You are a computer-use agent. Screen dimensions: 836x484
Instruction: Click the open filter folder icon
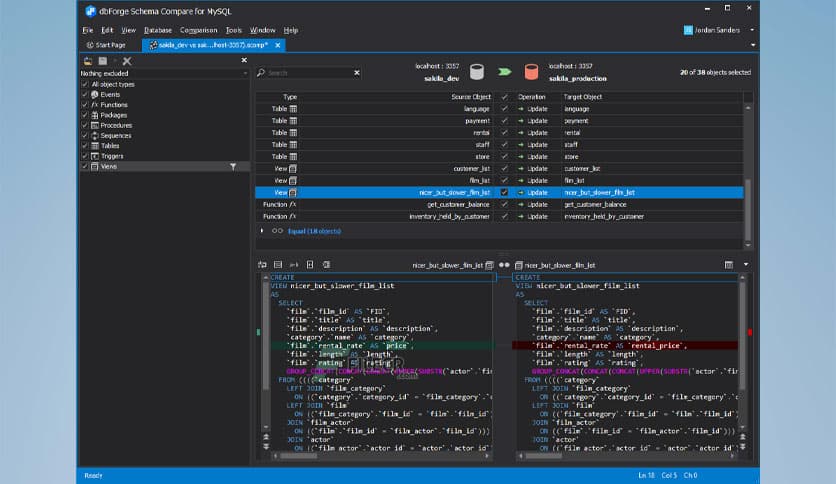click(x=88, y=61)
